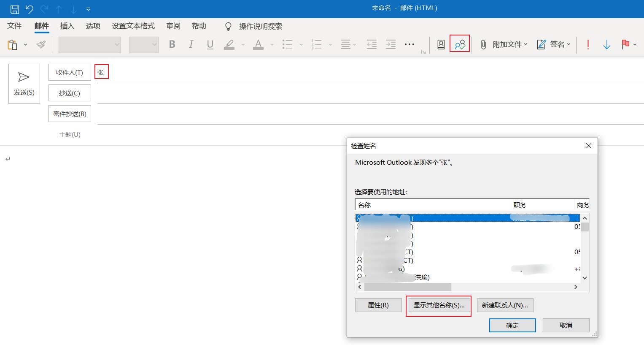Open the Address Book icon
644x345 pixels.
pos(441,44)
